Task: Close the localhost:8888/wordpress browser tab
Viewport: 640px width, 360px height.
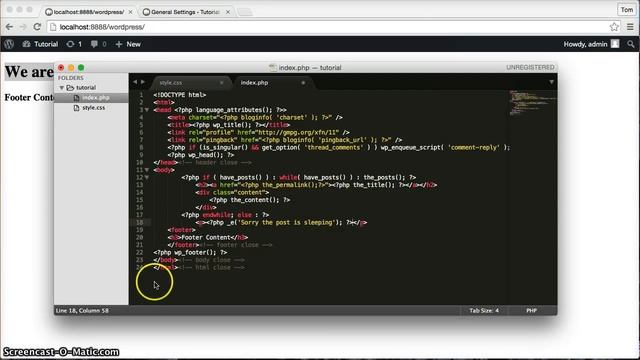Action: point(130,12)
